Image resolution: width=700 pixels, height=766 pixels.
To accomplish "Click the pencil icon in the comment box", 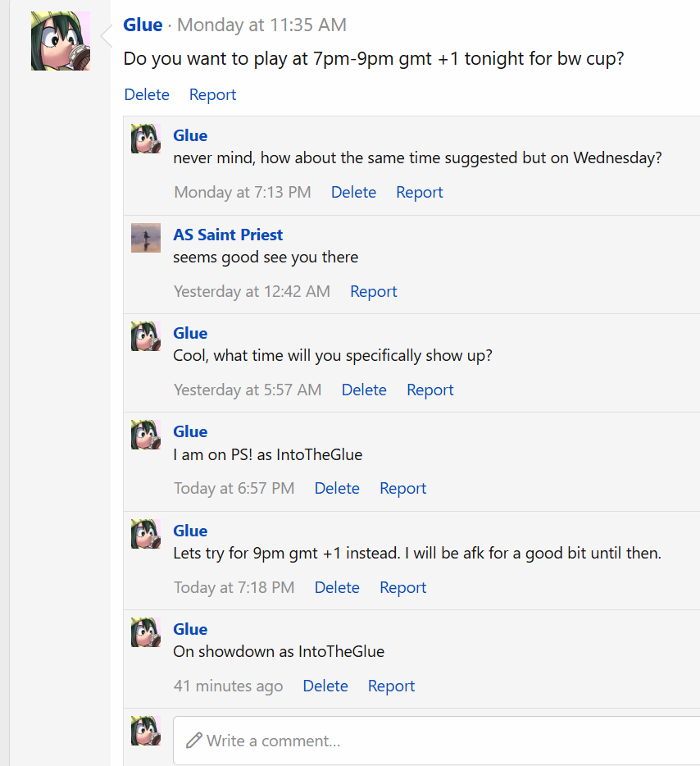I will click(194, 741).
